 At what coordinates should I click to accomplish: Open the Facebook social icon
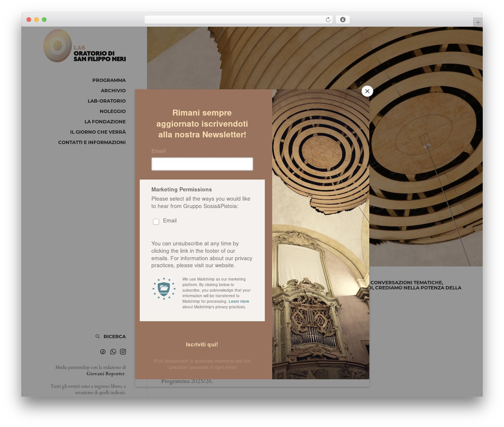[103, 352]
